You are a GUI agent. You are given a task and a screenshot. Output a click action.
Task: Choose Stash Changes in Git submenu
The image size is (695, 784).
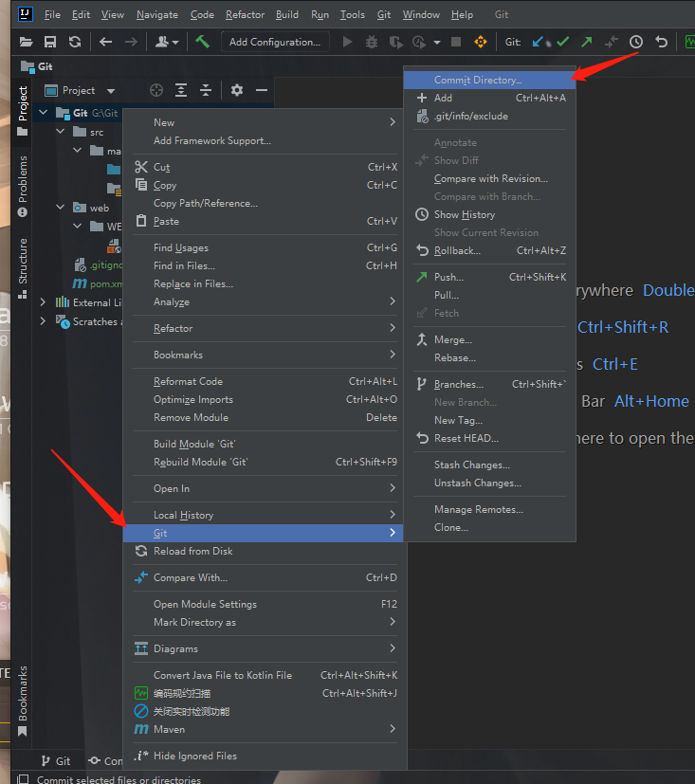point(489,465)
